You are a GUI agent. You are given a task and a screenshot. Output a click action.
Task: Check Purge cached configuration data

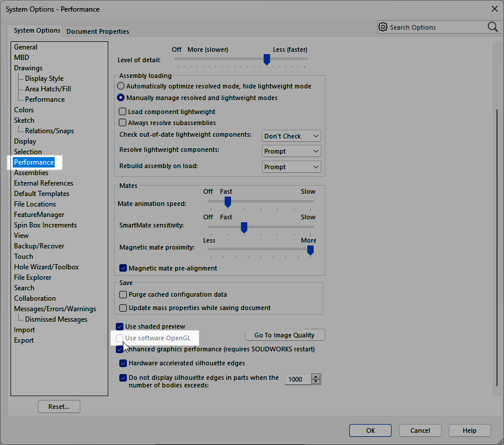tap(123, 294)
